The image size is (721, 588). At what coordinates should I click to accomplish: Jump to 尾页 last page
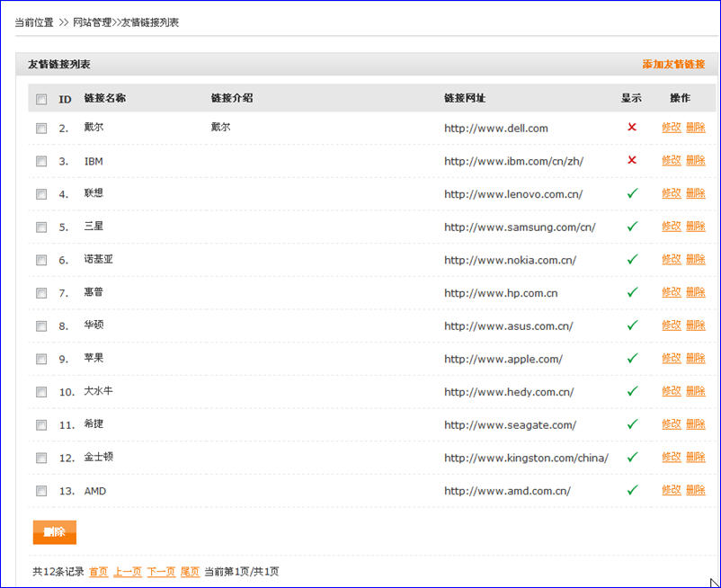(x=190, y=572)
